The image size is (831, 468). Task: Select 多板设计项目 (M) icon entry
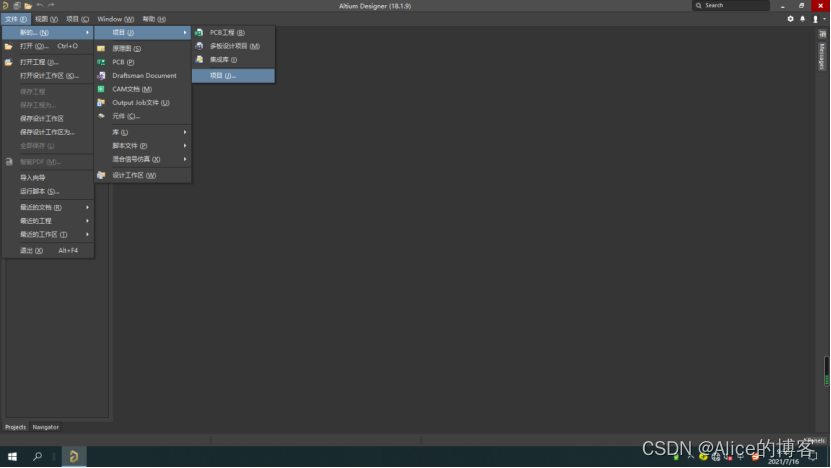[234, 46]
